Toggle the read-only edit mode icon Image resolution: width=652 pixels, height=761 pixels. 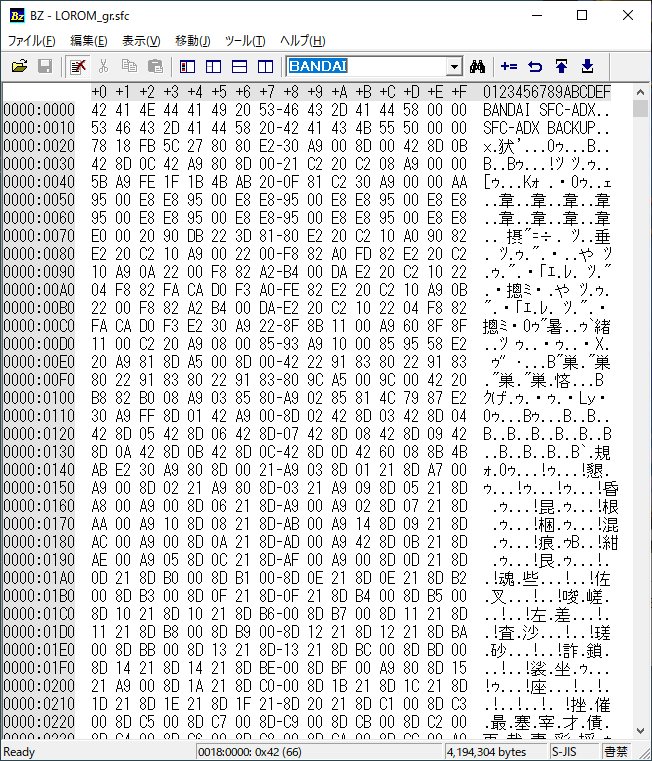(78, 66)
